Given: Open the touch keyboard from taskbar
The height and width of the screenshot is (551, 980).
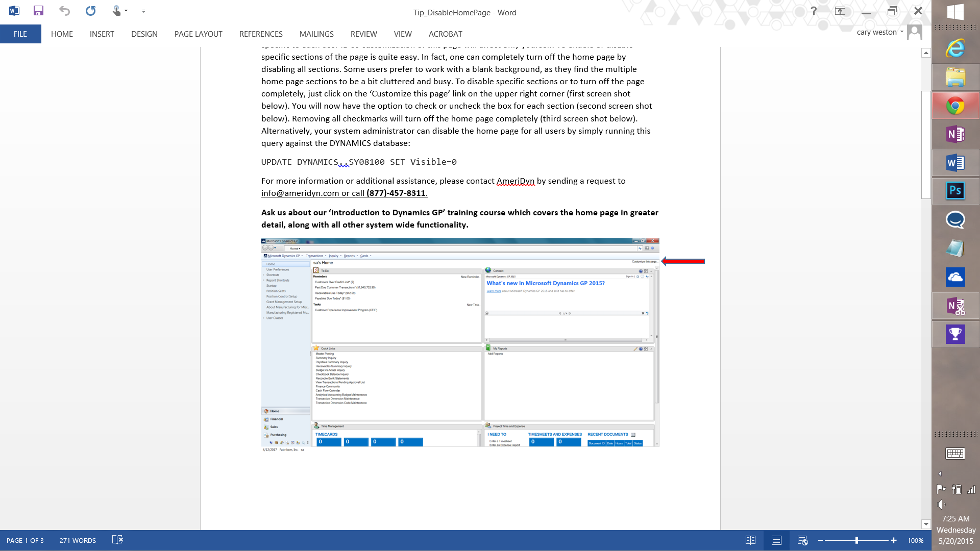Looking at the screenshot, I should 955,453.
